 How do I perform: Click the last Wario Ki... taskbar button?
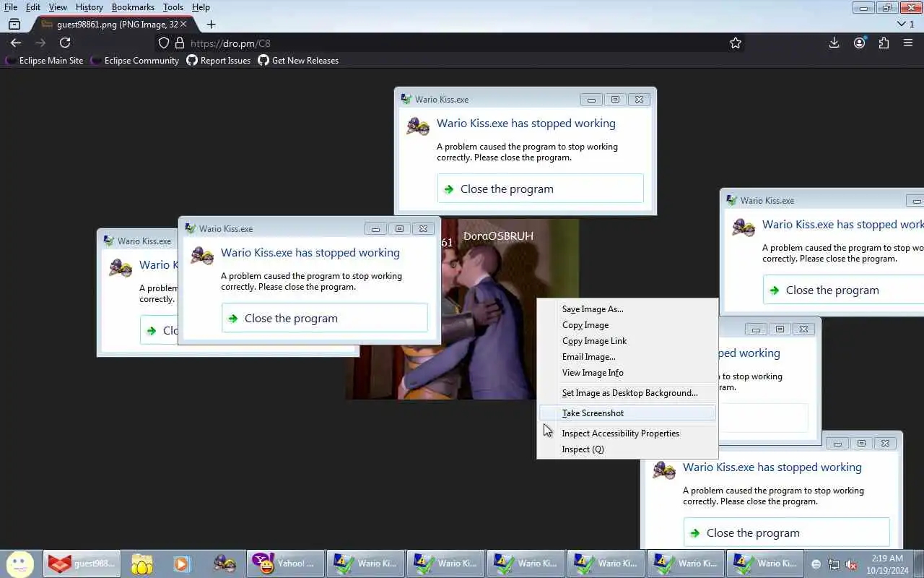coord(764,564)
